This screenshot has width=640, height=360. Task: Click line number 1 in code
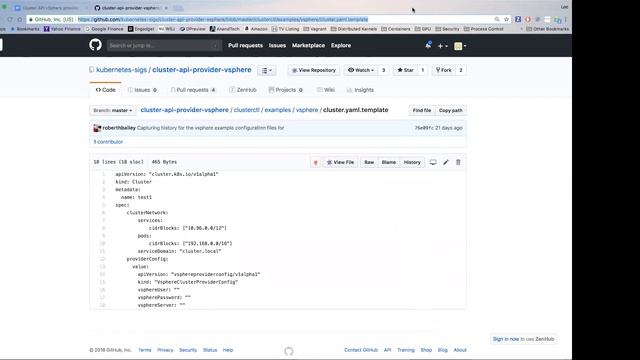(x=103, y=174)
